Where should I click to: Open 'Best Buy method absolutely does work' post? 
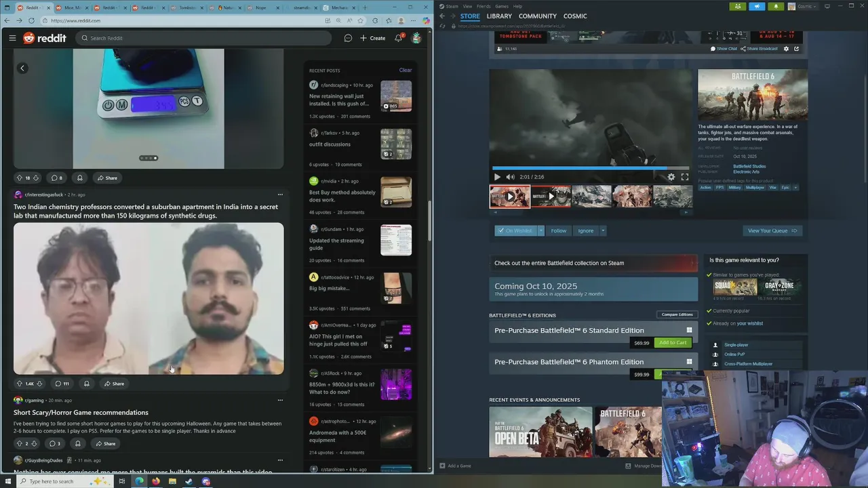pos(342,196)
